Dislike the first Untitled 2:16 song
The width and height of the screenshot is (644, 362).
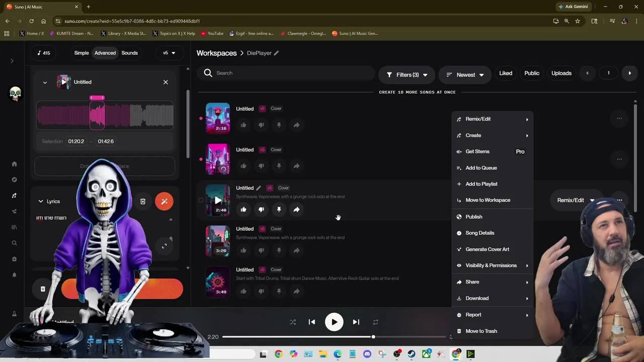[x=261, y=125]
